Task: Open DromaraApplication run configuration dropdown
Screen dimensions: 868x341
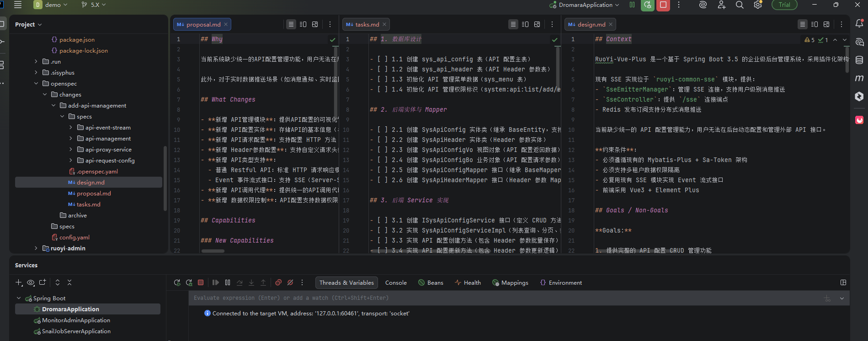Action: point(585,5)
